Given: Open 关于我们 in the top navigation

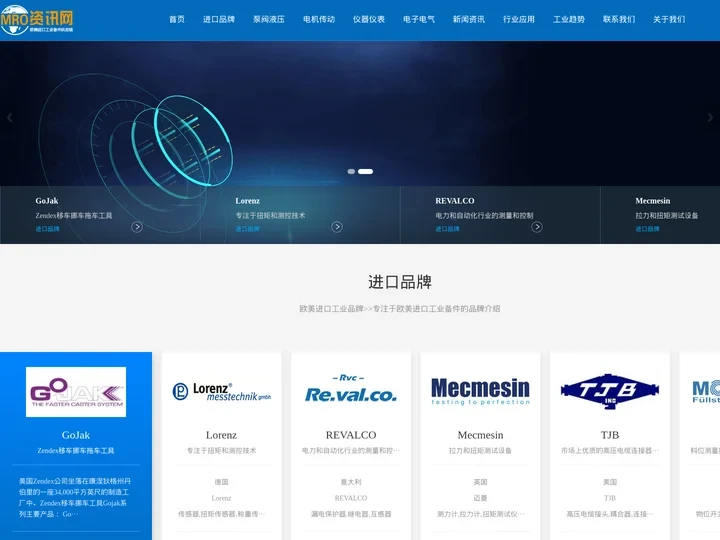Looking at the screenshot, I should click(x=669, y=19).
